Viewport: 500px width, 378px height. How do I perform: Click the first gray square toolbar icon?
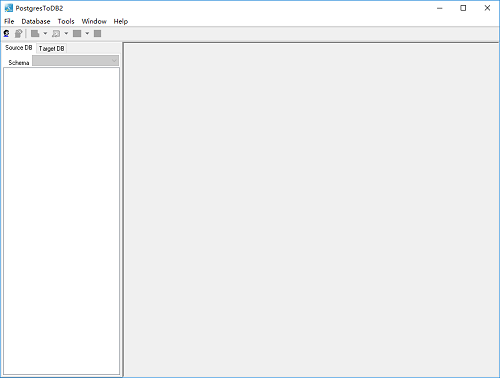pyautogui.click(x=35, y=33)
